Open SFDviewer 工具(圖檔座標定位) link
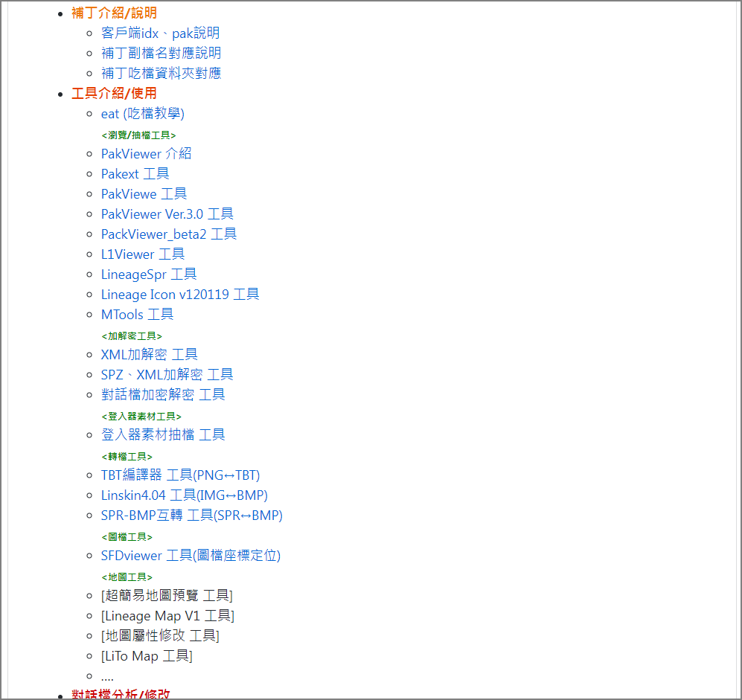This screenshot has width=742, height=700. (191, 556)
